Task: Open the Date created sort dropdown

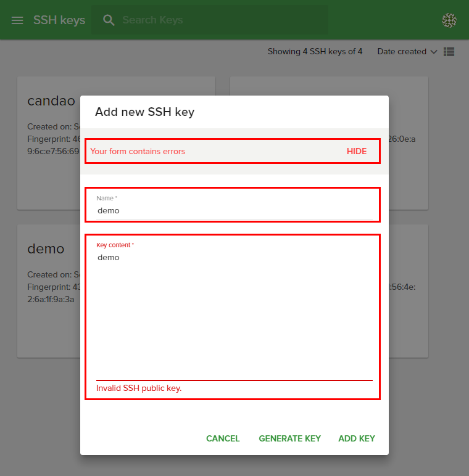Action: tap(402, 52)
